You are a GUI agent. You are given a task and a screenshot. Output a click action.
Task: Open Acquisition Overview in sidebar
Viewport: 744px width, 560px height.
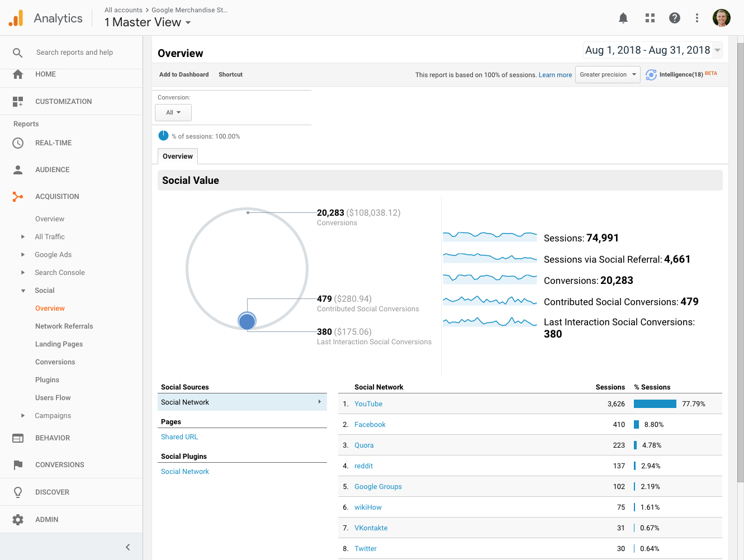pyautogui.click(x=50, y=219)
